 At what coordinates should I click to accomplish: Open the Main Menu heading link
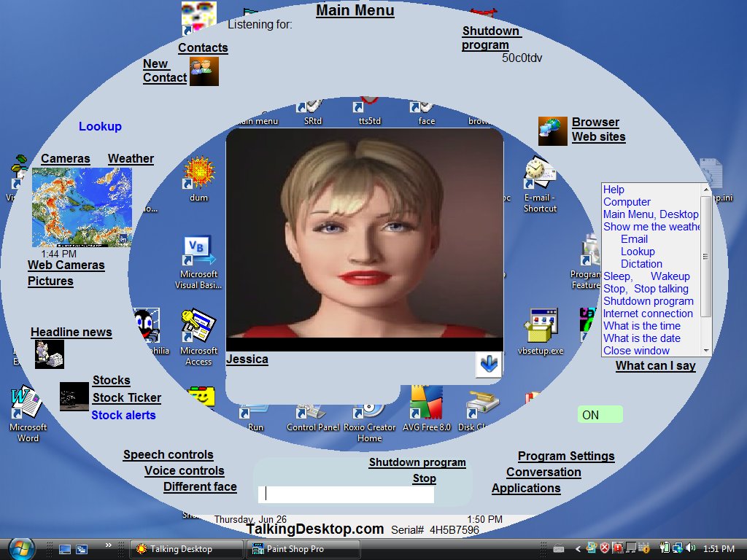pyautogui.click(x=355, y=10)
